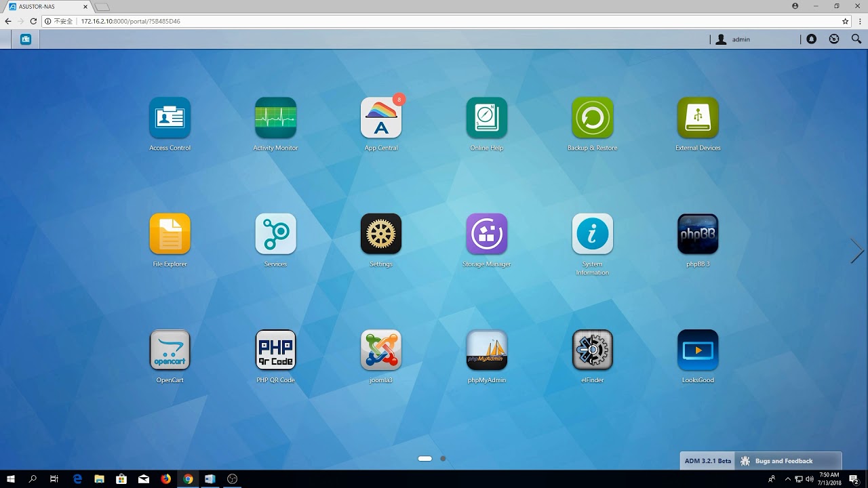868x488 pixels.
Task: Open Firefox from the taskbar
Action: [x=166, y=479]
